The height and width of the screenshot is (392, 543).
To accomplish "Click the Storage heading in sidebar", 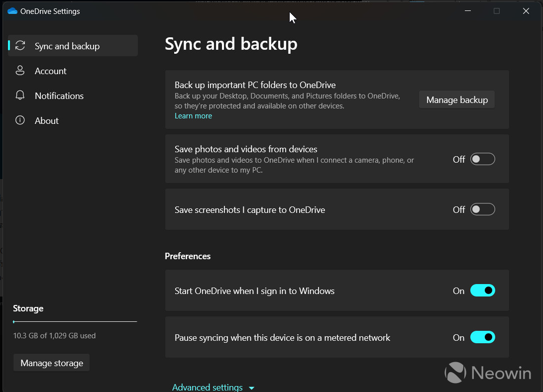I will pyautogui.click(x=28, y=308).
